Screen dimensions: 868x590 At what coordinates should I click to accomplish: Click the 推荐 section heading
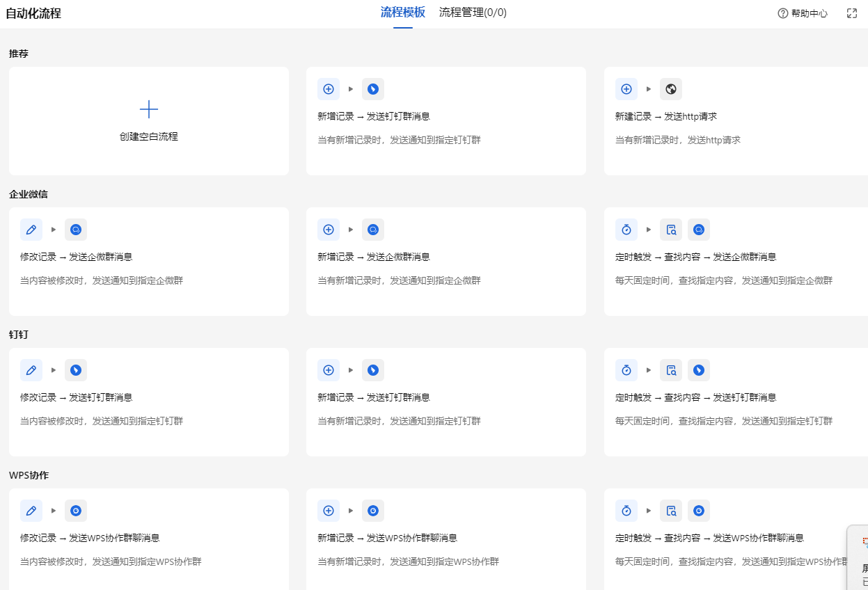pyautogui.click(x=19, y=54)
